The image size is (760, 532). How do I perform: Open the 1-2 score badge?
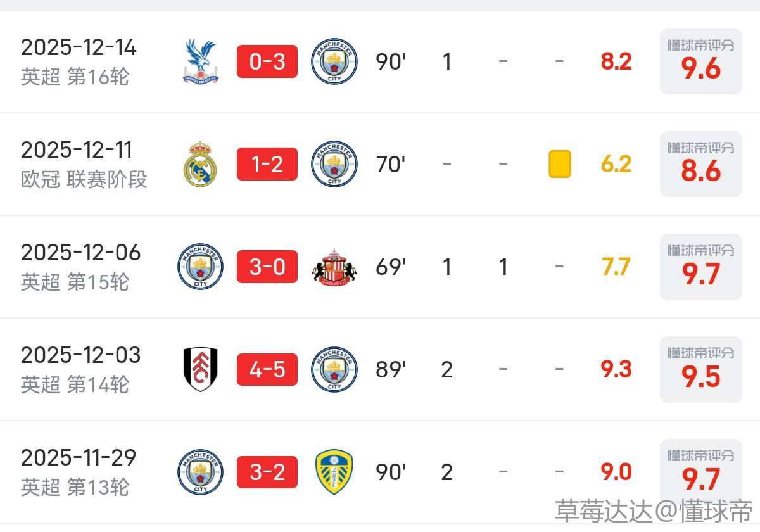click(x=267, y=164)
